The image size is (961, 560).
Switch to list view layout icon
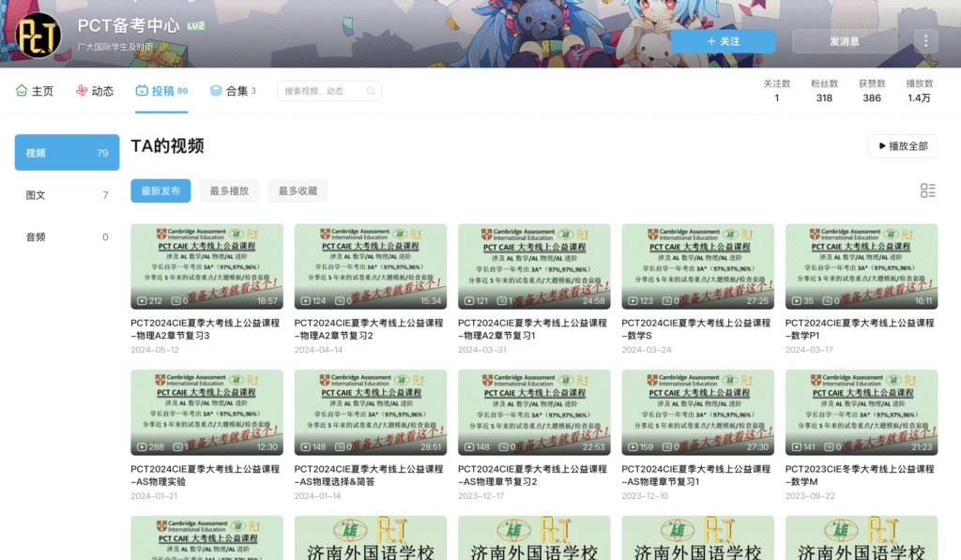pos(927,190)
